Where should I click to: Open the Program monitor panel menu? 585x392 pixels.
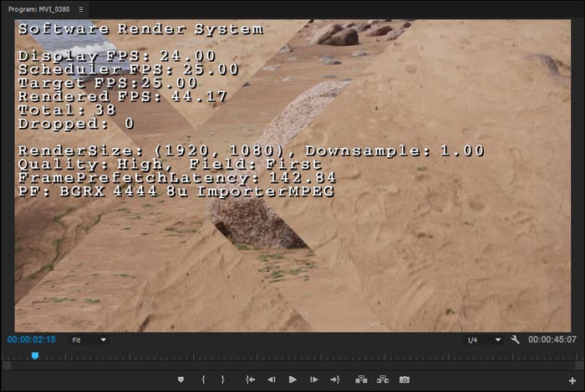point(81,9)
